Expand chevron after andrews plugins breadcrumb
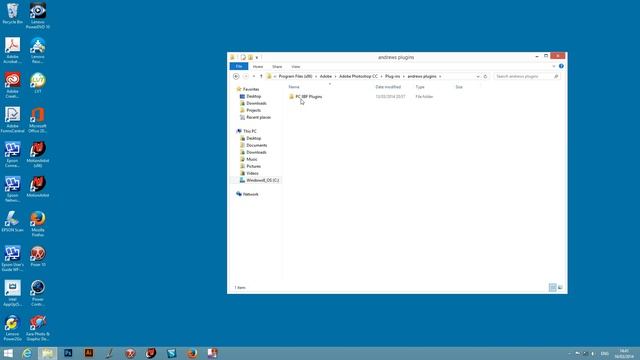 [x=440, y=76]
